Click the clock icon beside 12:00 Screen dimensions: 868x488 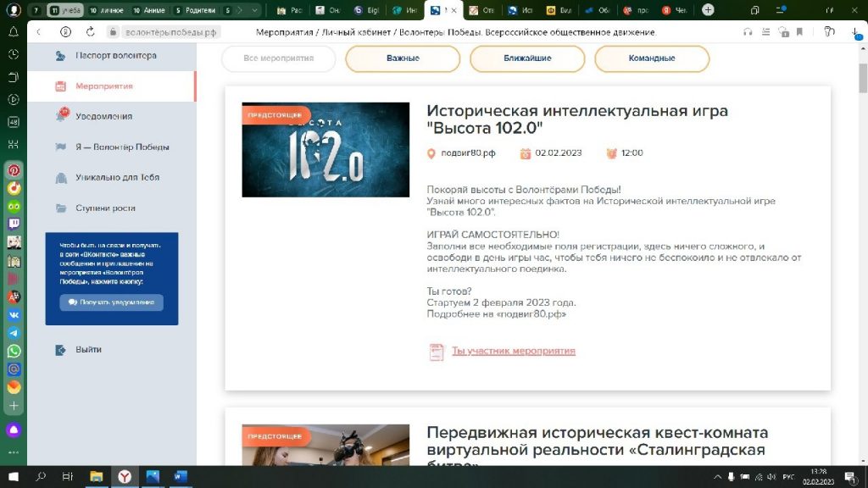pos(612,153)
